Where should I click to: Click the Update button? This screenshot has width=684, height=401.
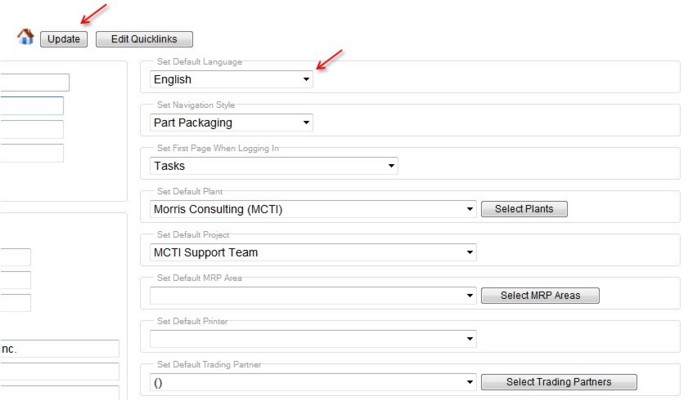(64, 39)
